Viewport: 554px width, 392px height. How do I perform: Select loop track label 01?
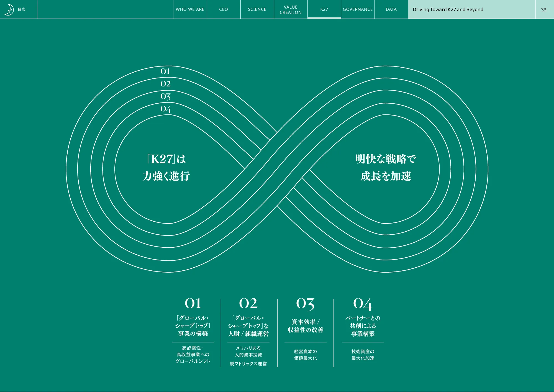165,72
